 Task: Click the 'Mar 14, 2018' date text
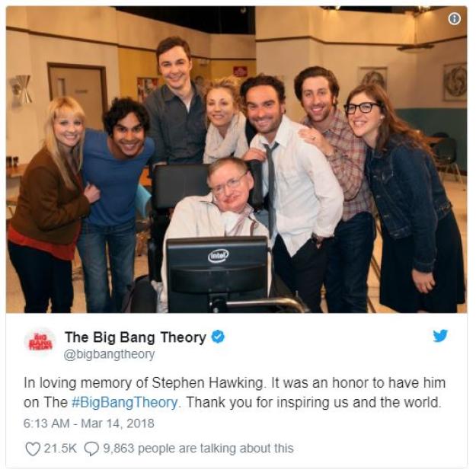[117, 423]
